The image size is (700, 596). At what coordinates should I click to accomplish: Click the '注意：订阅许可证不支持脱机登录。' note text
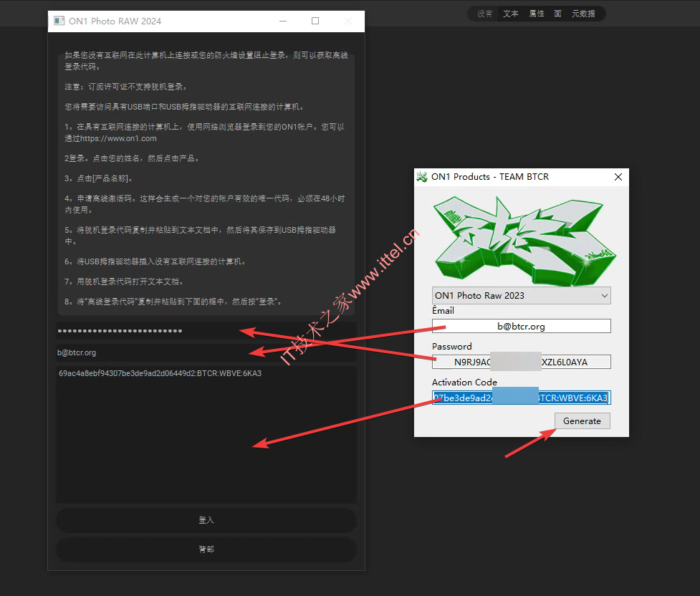[x=126, y=87]
